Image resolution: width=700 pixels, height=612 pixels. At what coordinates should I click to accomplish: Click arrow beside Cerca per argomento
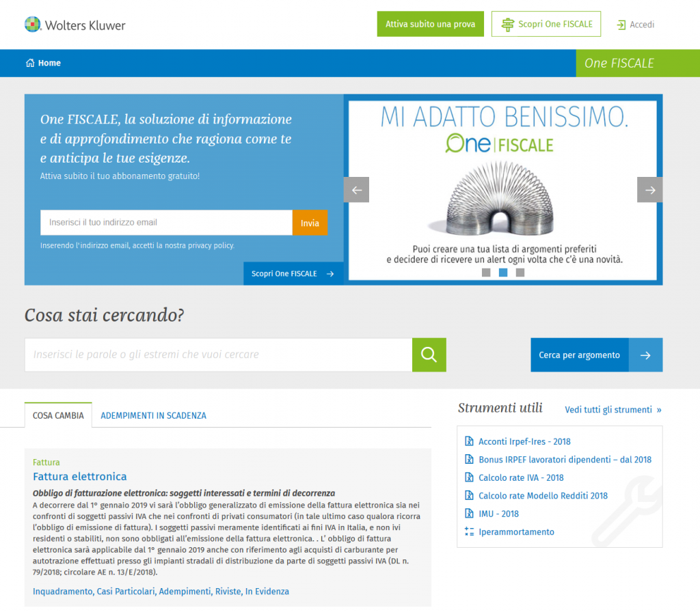(x=645, y=355)
